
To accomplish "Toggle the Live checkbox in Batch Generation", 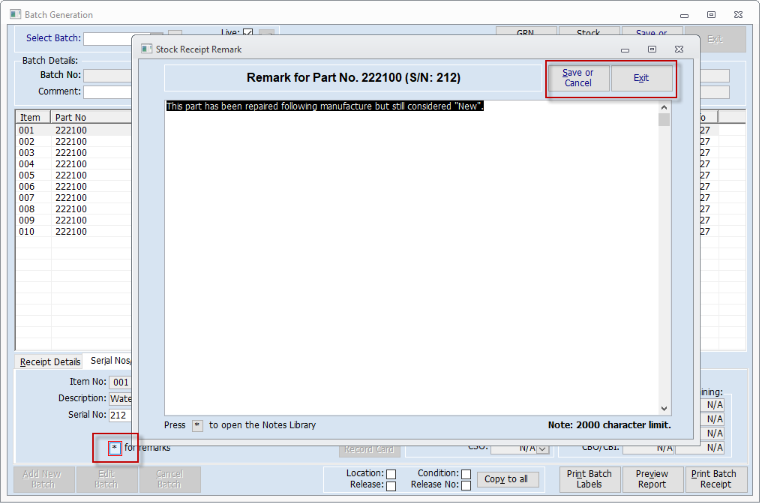I will tap(248, 33).
